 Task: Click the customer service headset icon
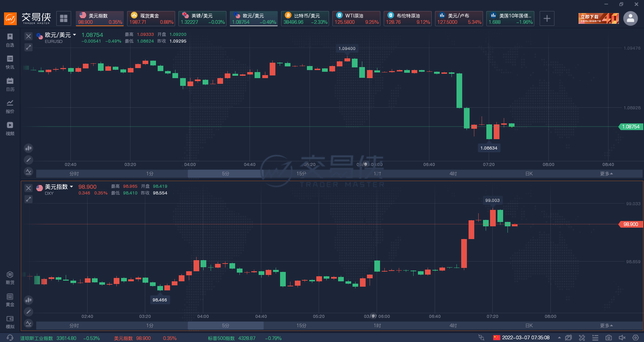[10, 338]
